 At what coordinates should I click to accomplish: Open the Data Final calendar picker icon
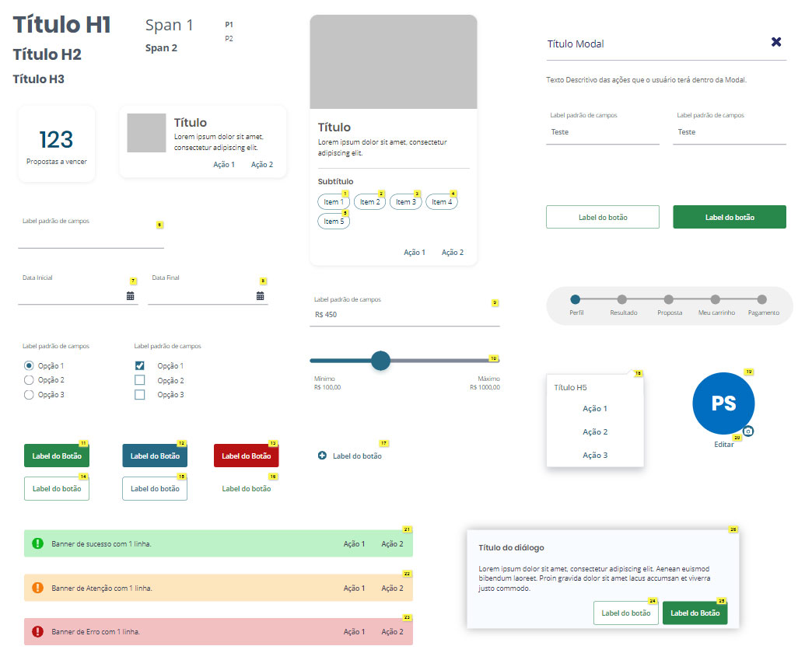(260, 296)
